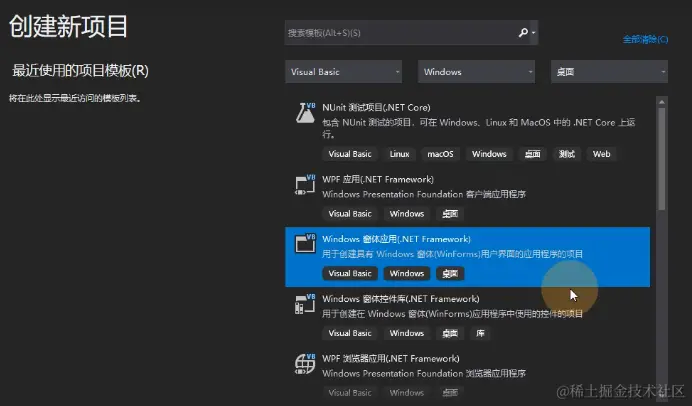Select the Windows 窗体控件库(.NET Framework) template title
692x406 pixels.
401,299
